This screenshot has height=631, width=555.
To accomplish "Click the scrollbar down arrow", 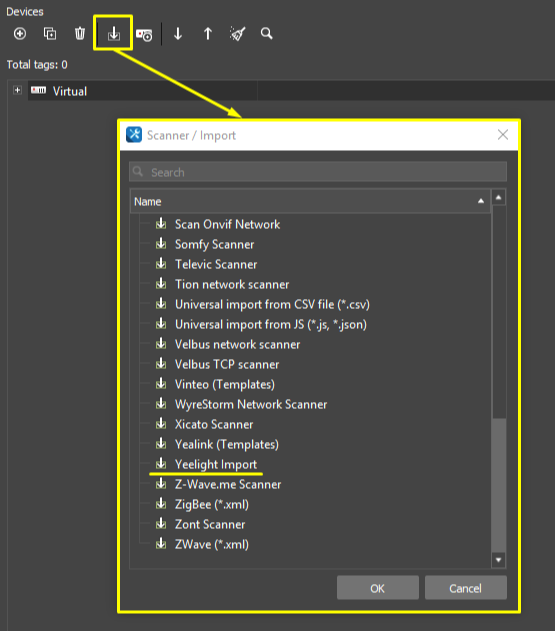I will (x=499, y=560).
